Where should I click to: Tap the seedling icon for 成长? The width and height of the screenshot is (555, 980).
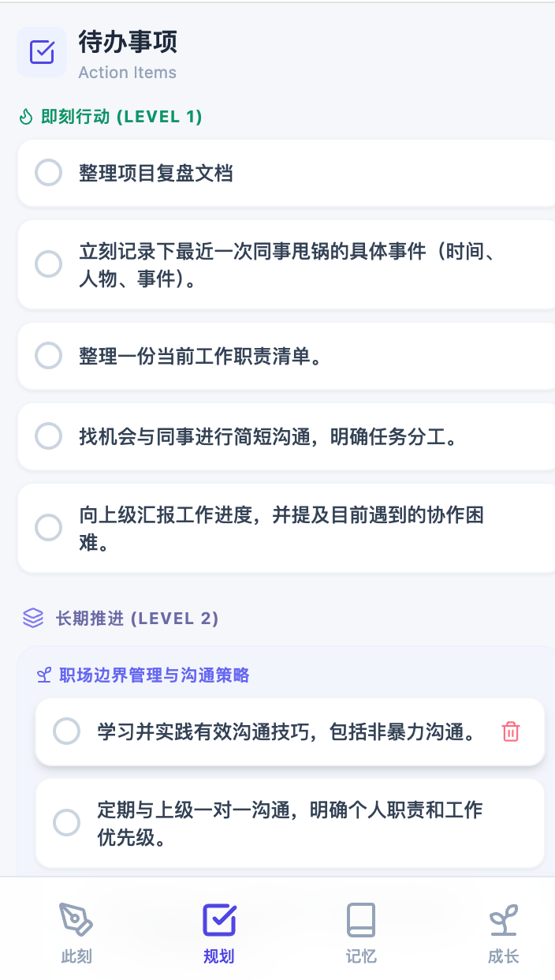coord(503,920)
